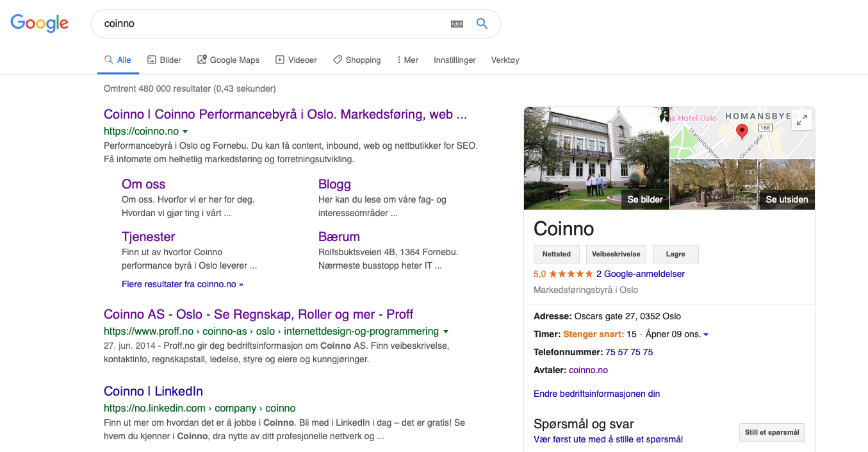This screenshot has height=452, width=868.
Task: Open the 'Om oss' sitelink
Action: click(143, 184)
